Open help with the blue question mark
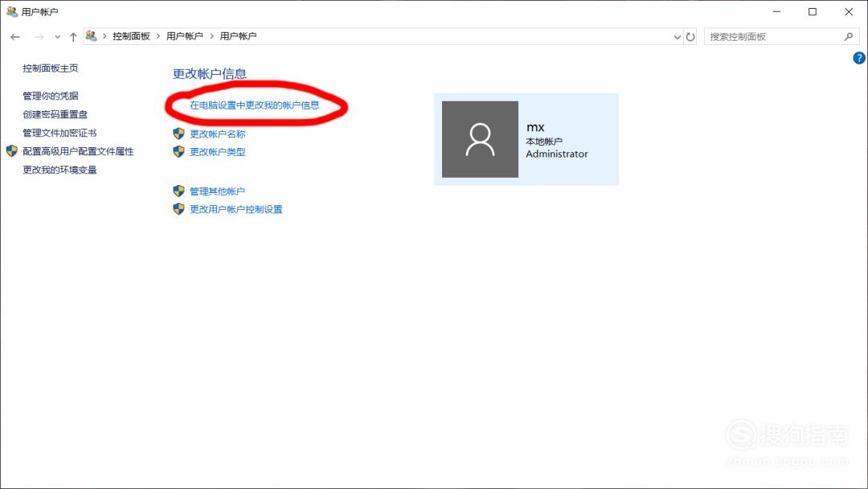868x489 pixels. (858, 58)
